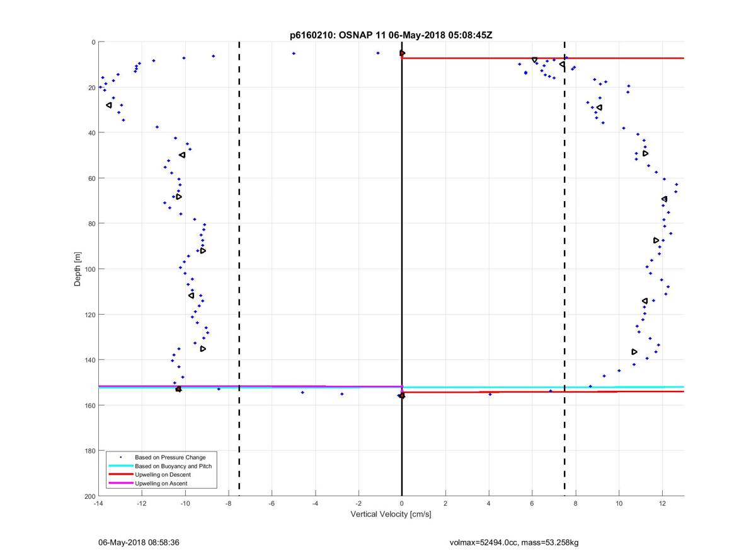Click the red line sample in the legend
The height and width of the screenshot is (558, 756).
[x=120, y=475]
